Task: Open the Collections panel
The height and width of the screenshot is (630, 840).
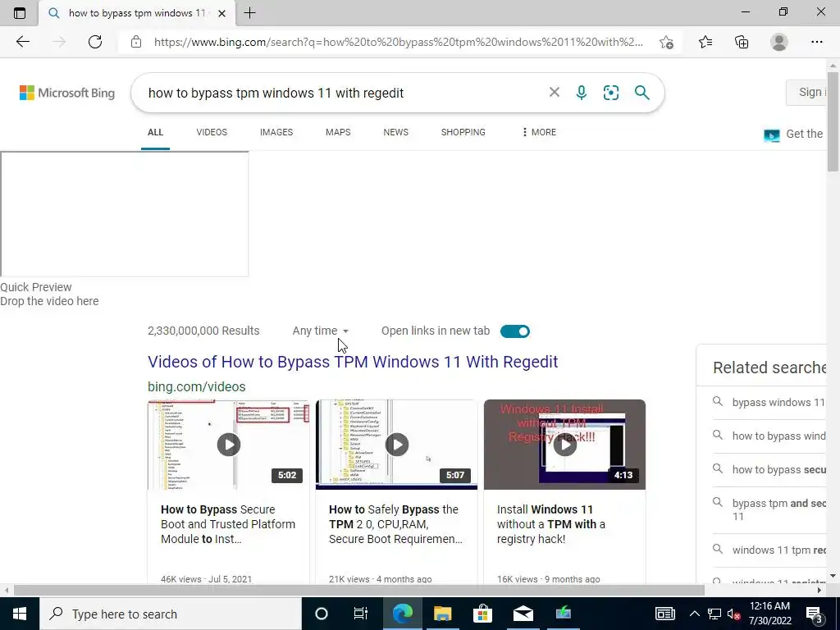Action: coord(742,42)
